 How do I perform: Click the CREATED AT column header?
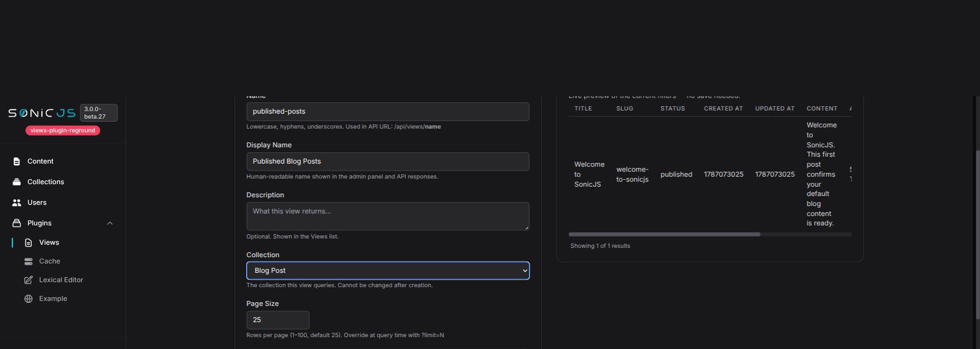pyautogui.click(x=723, y=109)
